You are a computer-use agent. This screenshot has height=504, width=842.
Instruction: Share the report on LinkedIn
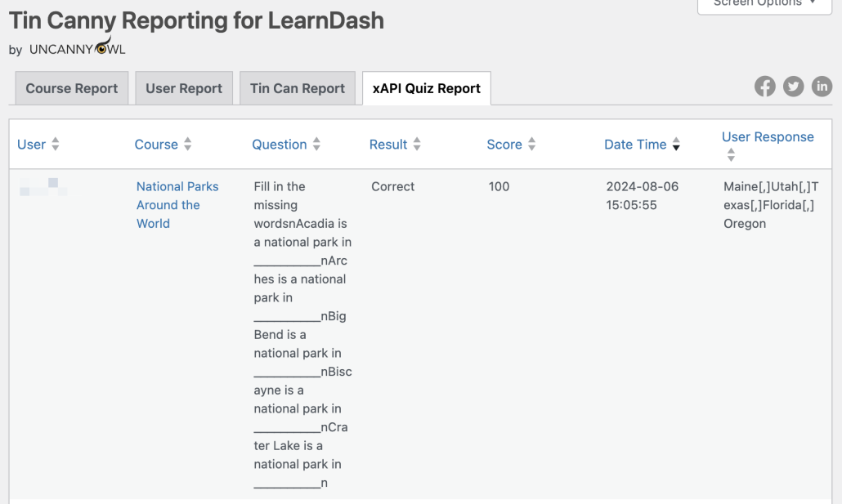tap(822, 85)
